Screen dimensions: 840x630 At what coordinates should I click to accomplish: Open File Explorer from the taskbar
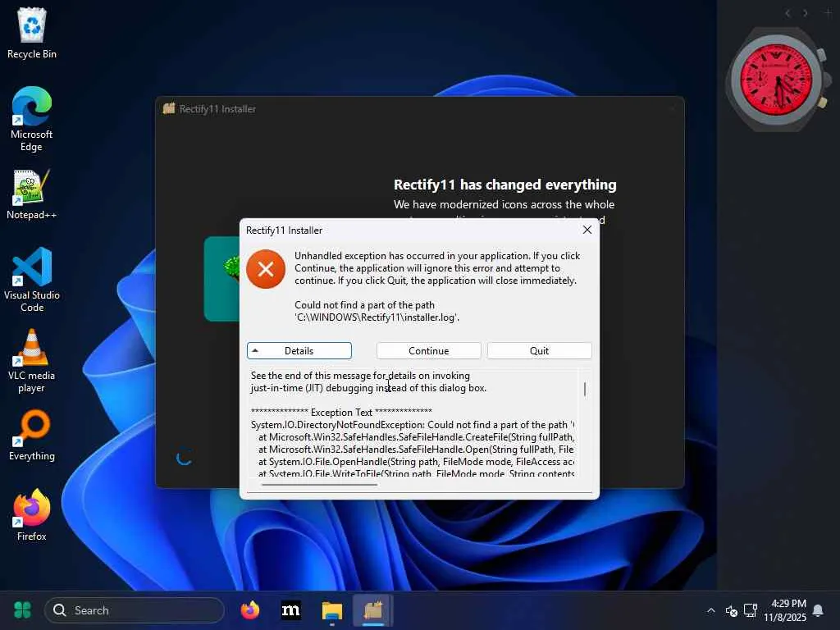tap(331, 610)
